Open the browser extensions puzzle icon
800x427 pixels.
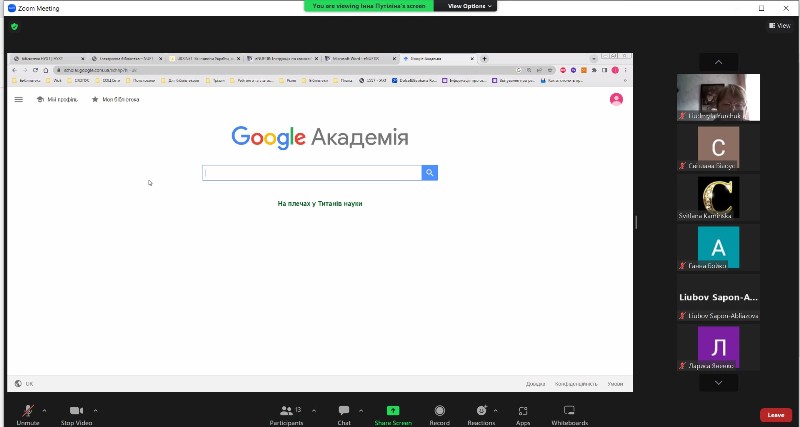click(x=594, y=70)
